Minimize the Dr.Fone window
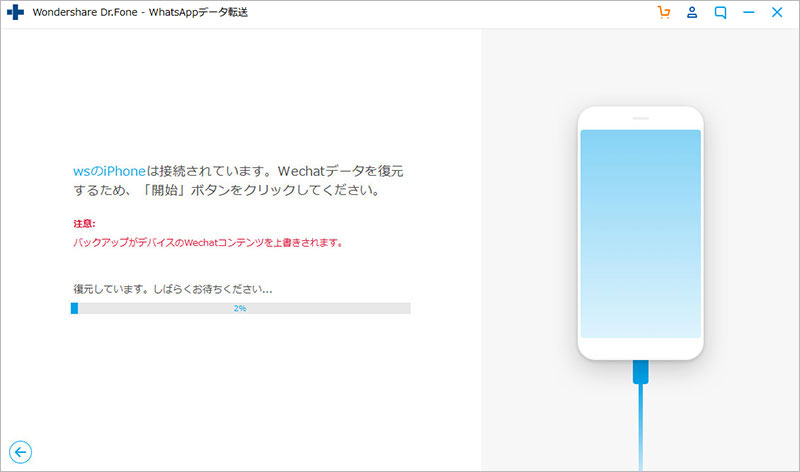 tap(748, 12)
